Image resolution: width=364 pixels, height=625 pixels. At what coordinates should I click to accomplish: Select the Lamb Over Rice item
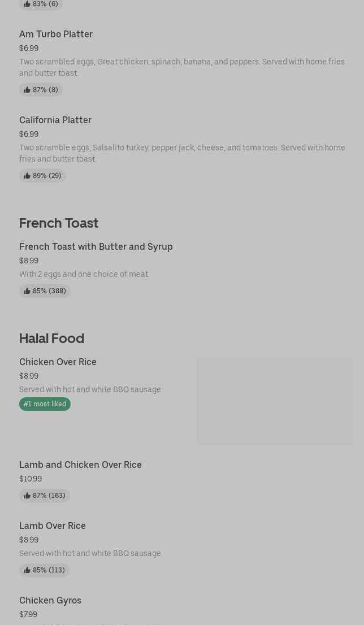pos(182,548)
